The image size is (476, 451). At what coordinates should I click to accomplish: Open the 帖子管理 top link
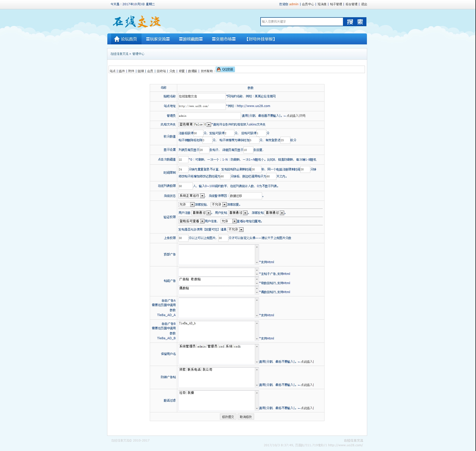pyautogui.click(x=336, y=4)
